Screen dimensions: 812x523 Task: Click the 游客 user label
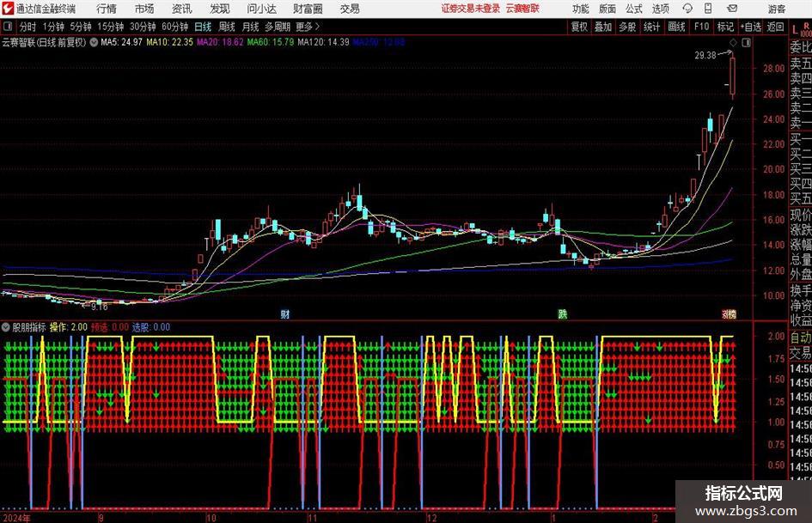click(776, 9)
